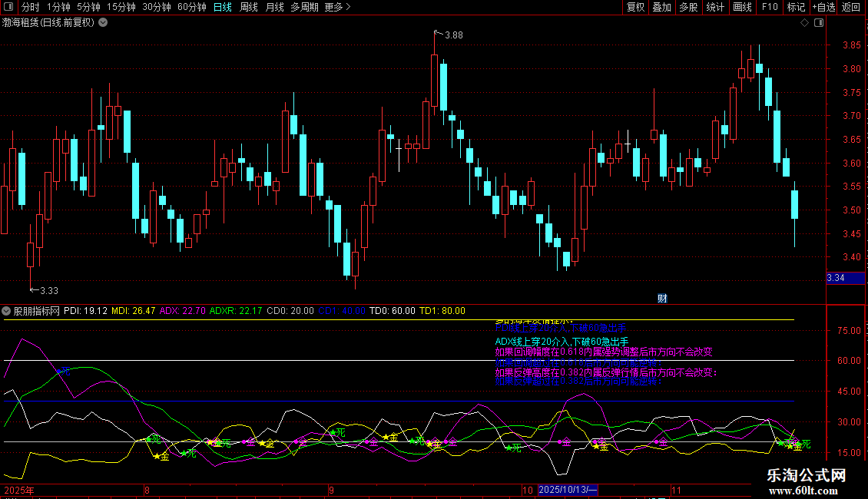Toggle the left sidebar panel icon

pos(8,8)
